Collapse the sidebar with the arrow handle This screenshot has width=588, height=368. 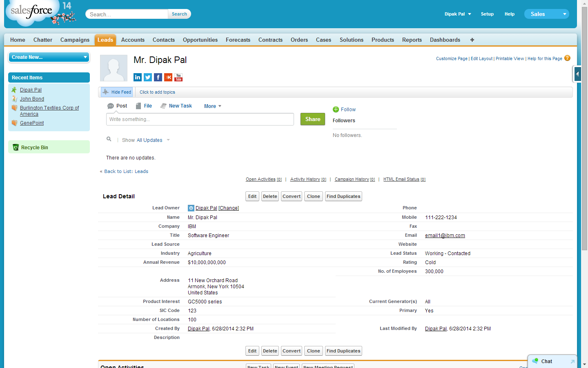577,74
